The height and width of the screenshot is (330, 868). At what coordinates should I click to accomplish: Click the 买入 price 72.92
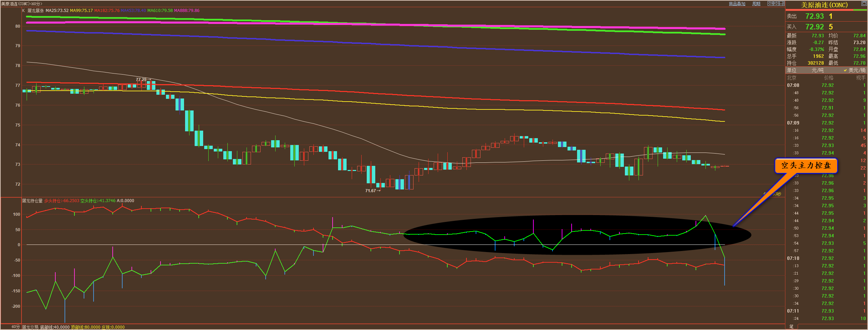pyautogui.click(x=814, y=27)
